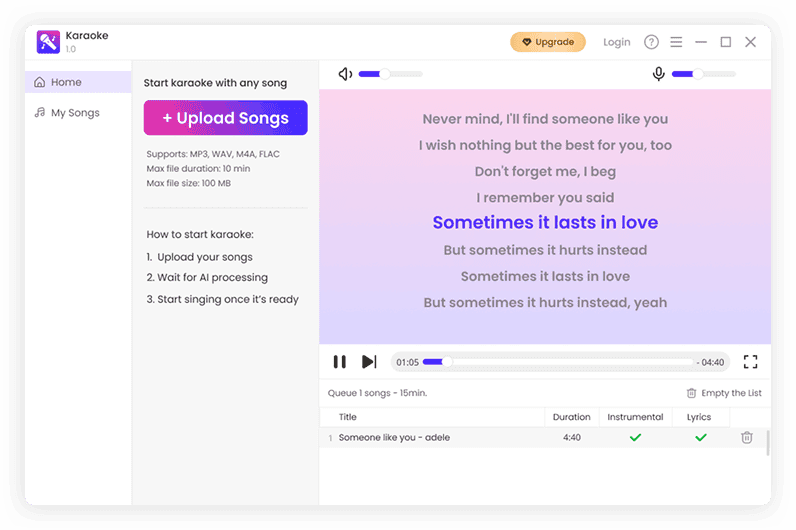The width and height of the screenshot is (796, 530).
Task: Click the microphone icon
Action: (658, 74)
